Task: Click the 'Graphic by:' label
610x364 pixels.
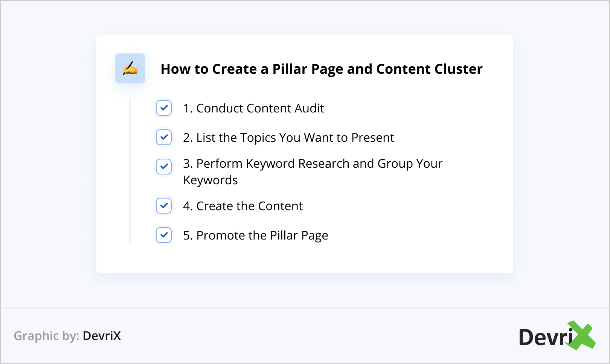Action: (x=46, y=336)
